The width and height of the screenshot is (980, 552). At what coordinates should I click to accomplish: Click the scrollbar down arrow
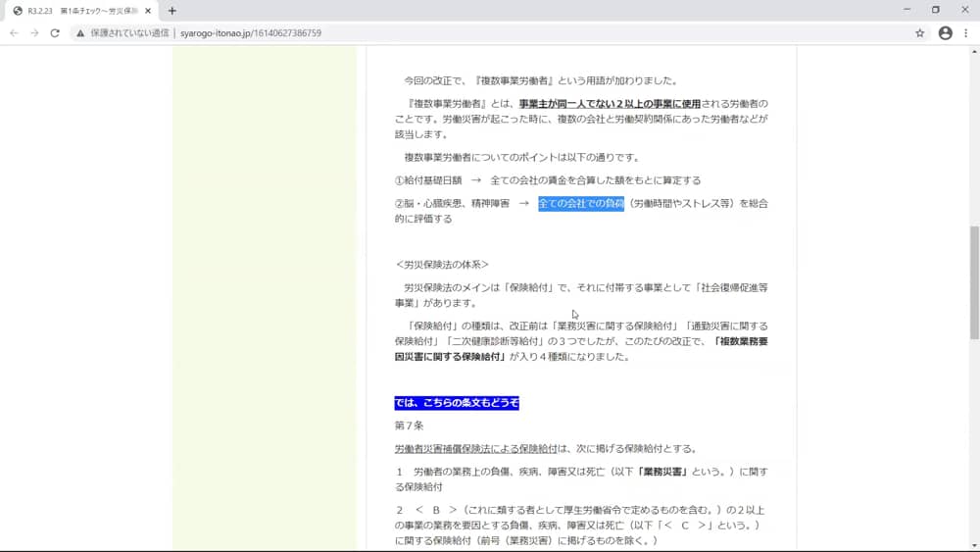(x=974, y=545)
